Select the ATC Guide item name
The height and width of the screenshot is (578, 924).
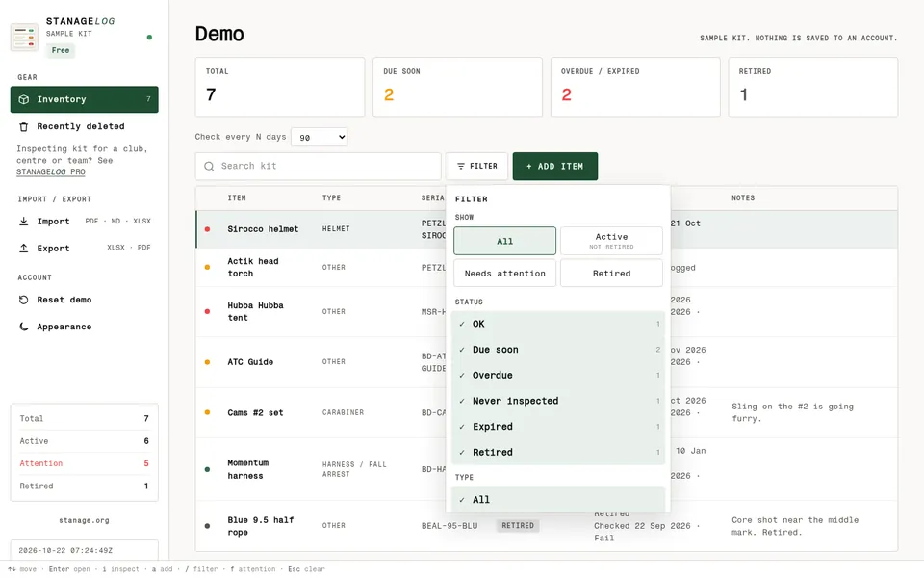250,362
